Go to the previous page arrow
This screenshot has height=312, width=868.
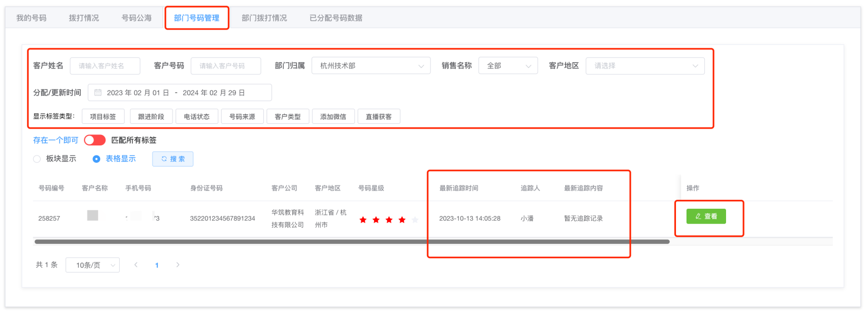(136, 265)
